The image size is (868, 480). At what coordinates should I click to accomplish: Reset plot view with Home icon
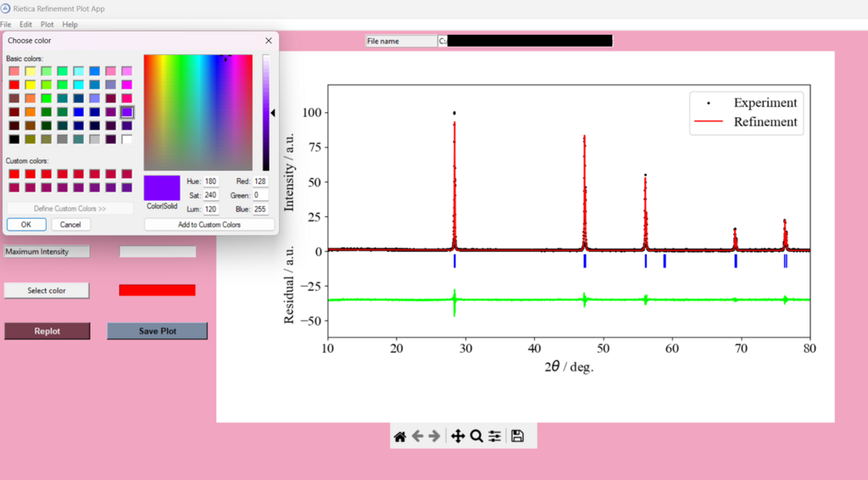click(x=400, y=436)
